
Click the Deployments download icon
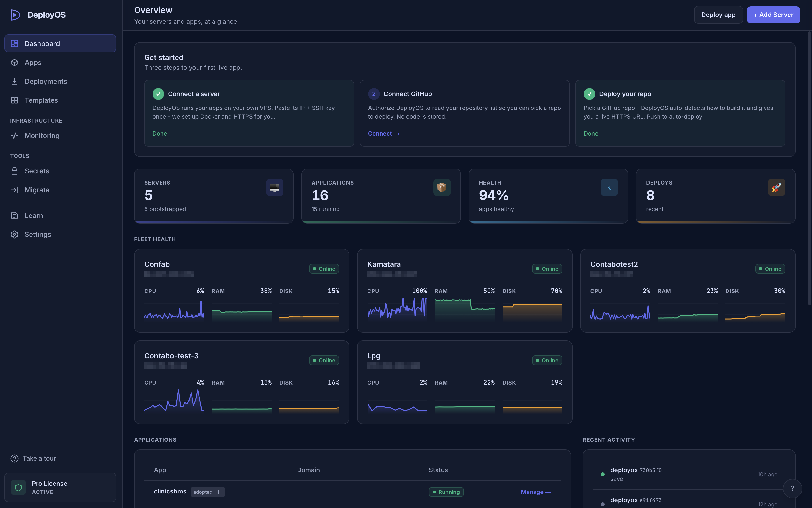tap(15, 81)
